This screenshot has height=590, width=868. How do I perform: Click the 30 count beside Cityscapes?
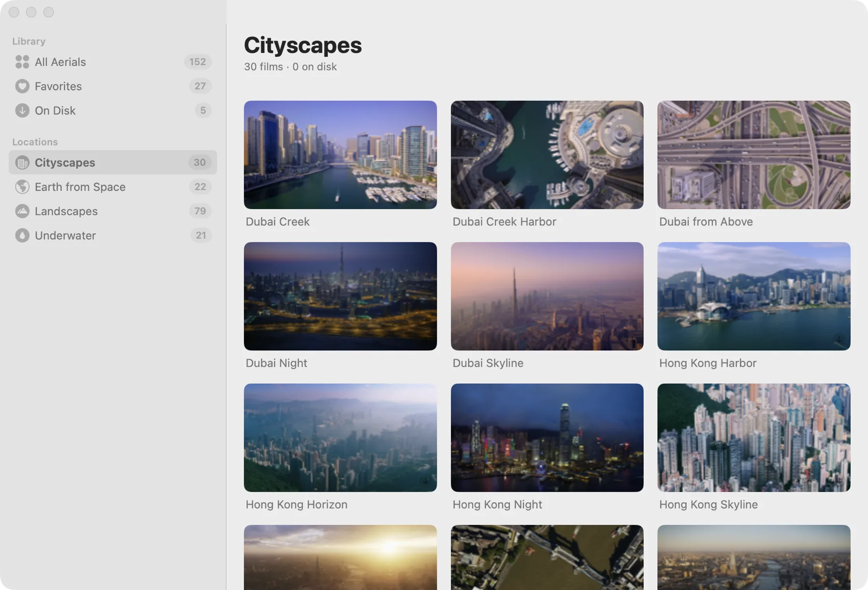(x=200, y=162)
